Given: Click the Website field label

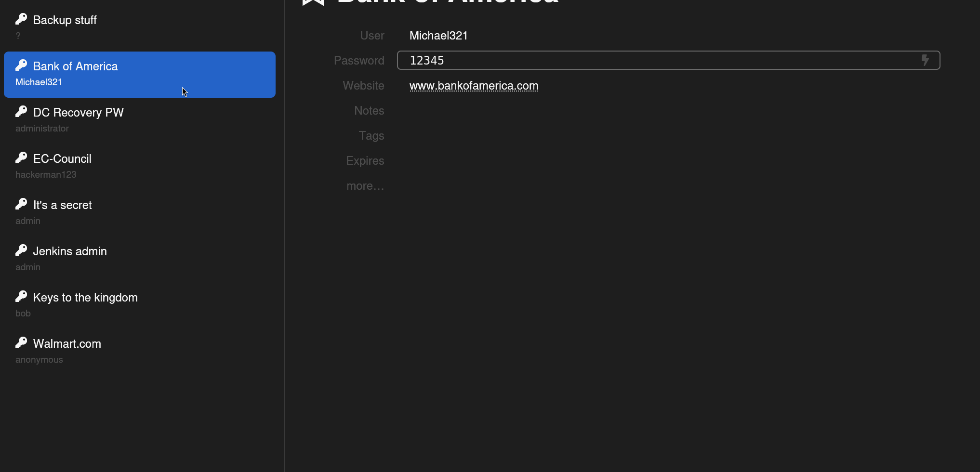Looking at the screenshot, I should (x=363, y=86).
